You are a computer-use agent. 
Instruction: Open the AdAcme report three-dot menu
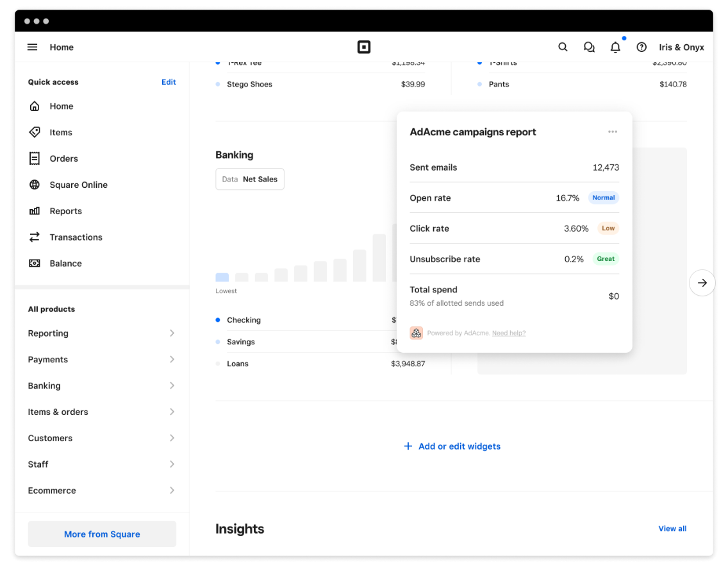click(613, 132)
